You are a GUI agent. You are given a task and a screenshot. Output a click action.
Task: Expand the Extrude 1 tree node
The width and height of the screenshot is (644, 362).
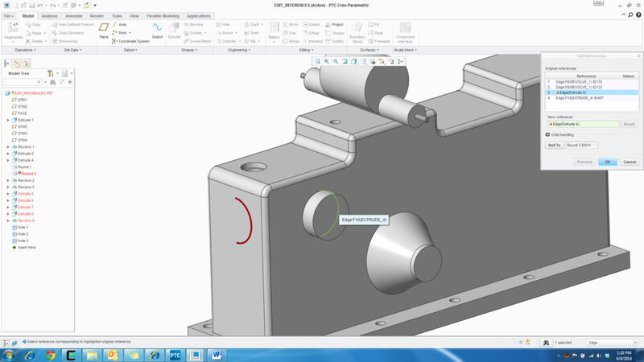(8, 120)
